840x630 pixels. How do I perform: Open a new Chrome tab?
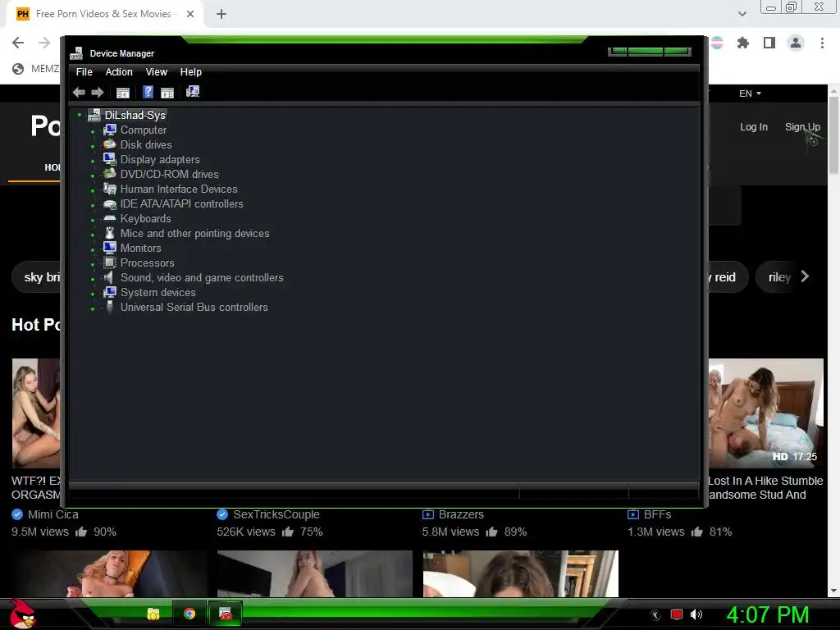click(221, 14)
